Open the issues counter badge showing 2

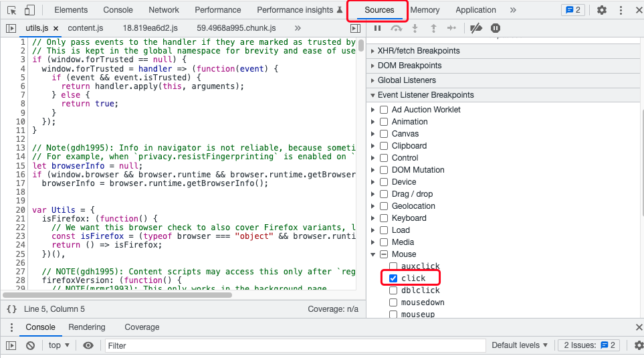tap(573, 10)
